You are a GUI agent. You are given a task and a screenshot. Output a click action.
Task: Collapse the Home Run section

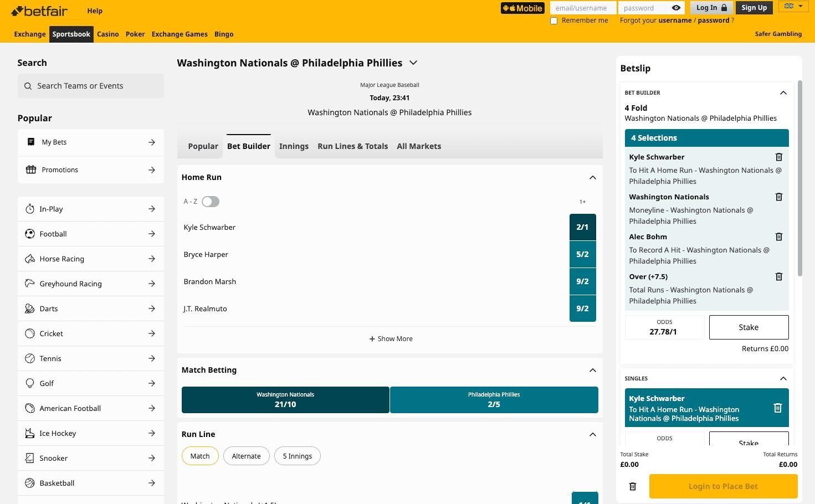[592, 178]
